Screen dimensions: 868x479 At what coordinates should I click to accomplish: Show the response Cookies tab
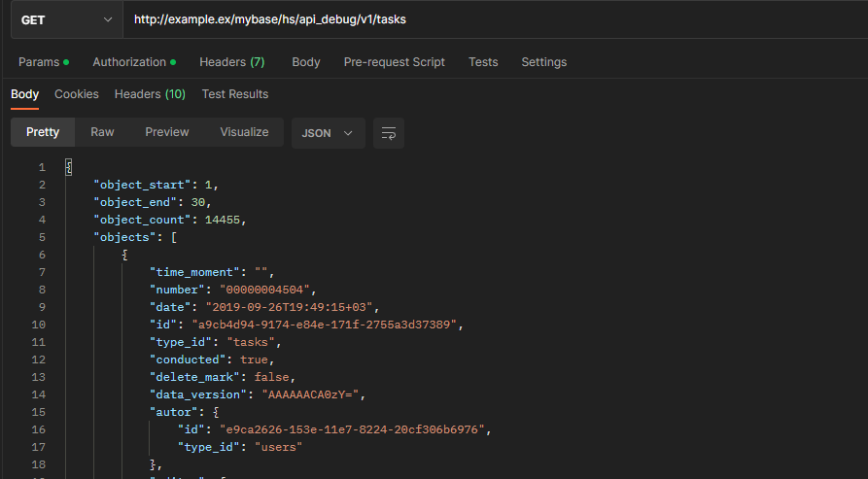tap(77, 94)
